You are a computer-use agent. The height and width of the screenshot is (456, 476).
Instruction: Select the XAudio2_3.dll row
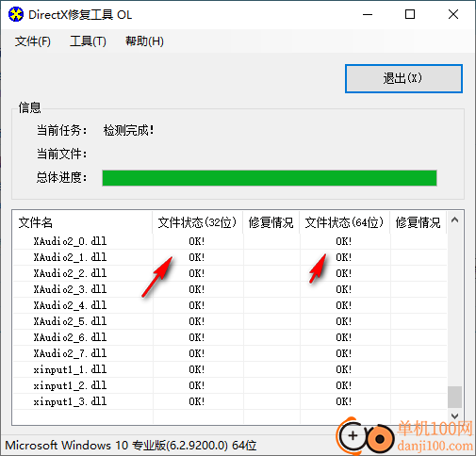click(x=230, y=289)
